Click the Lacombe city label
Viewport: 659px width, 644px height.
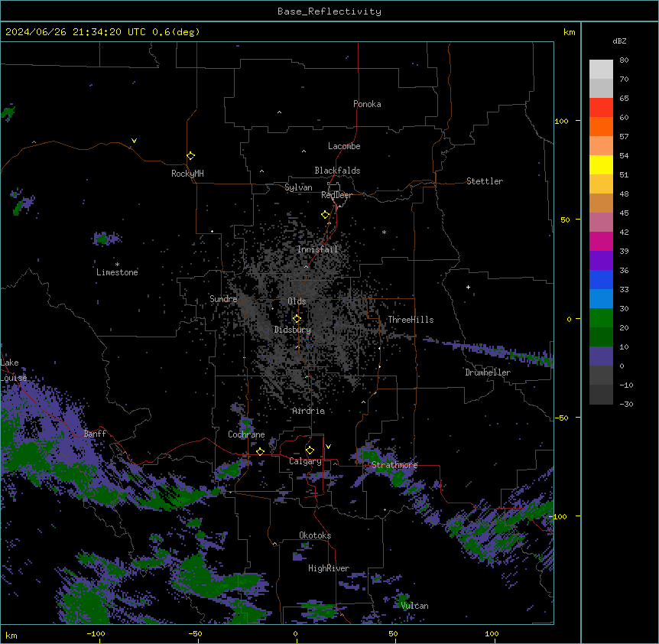click(344, 146)
